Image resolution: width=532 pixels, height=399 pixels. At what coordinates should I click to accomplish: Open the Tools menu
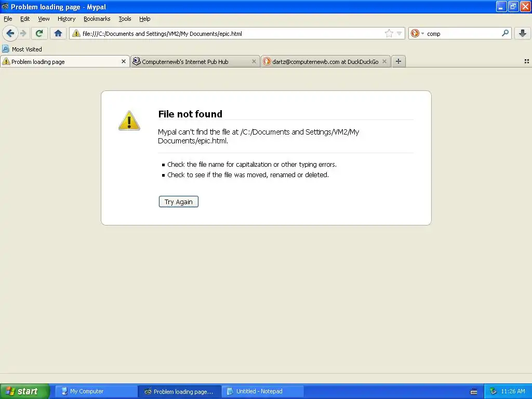pos(125,19)
